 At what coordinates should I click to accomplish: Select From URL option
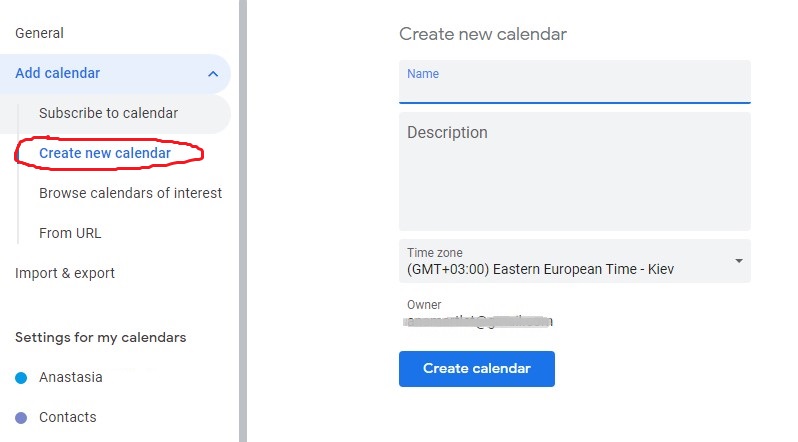[70, 233]
